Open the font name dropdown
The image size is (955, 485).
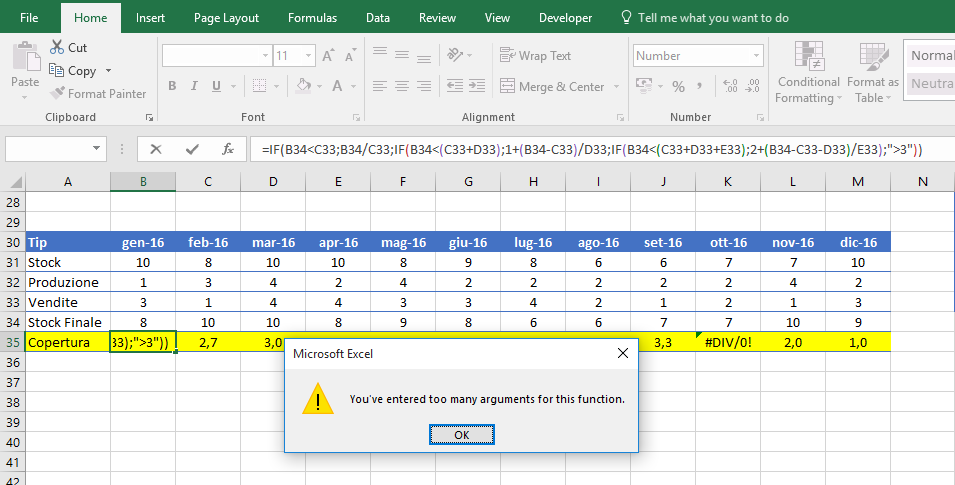(266, 56)
